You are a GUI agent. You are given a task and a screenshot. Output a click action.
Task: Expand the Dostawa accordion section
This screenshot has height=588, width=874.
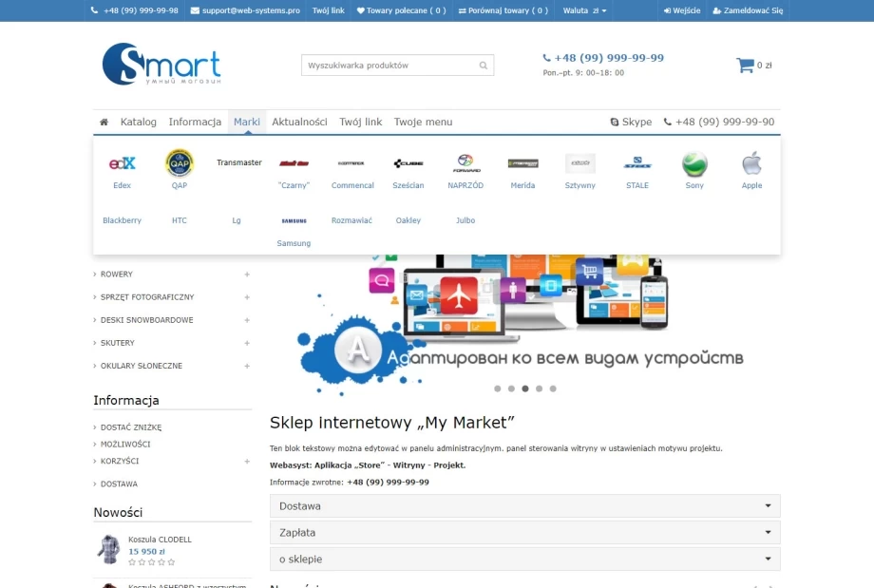[x=524, y=506]
